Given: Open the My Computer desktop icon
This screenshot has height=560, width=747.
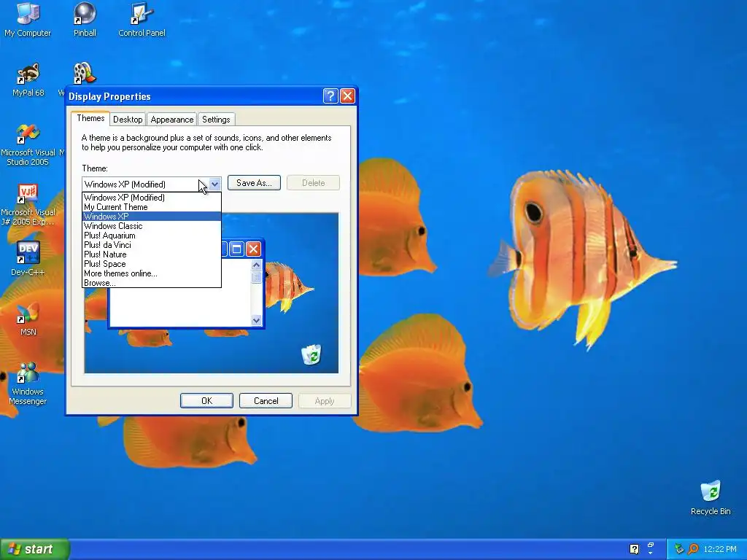Looking at the screenshot, I should point(28,19).
